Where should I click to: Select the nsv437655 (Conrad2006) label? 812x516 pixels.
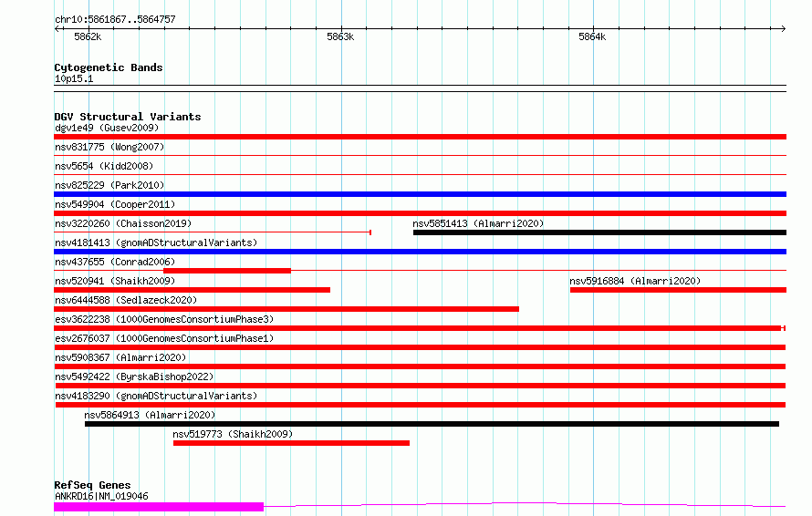click(115, 262)
